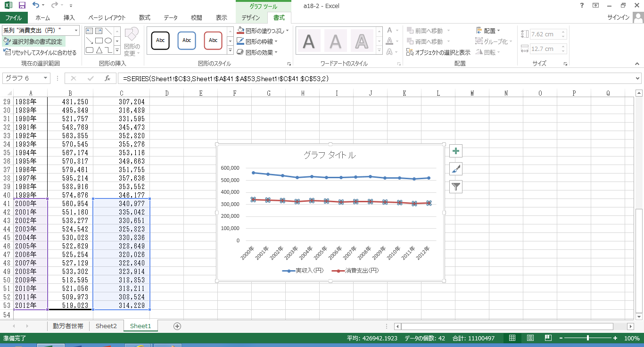Click the Chart Filters funnel button

click(456, 187)
